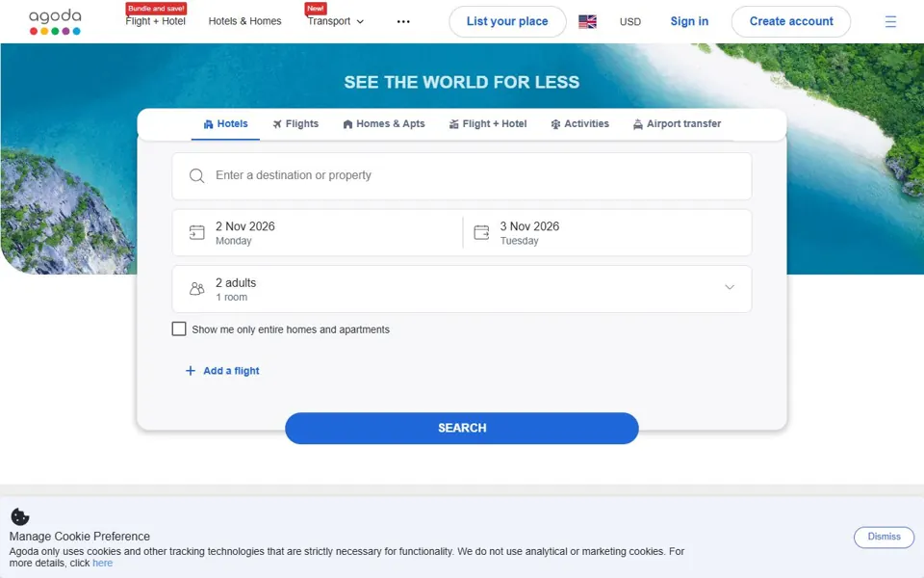Select the Hotels tab
This screenshot has width=924, height=578.
(225, 124)
